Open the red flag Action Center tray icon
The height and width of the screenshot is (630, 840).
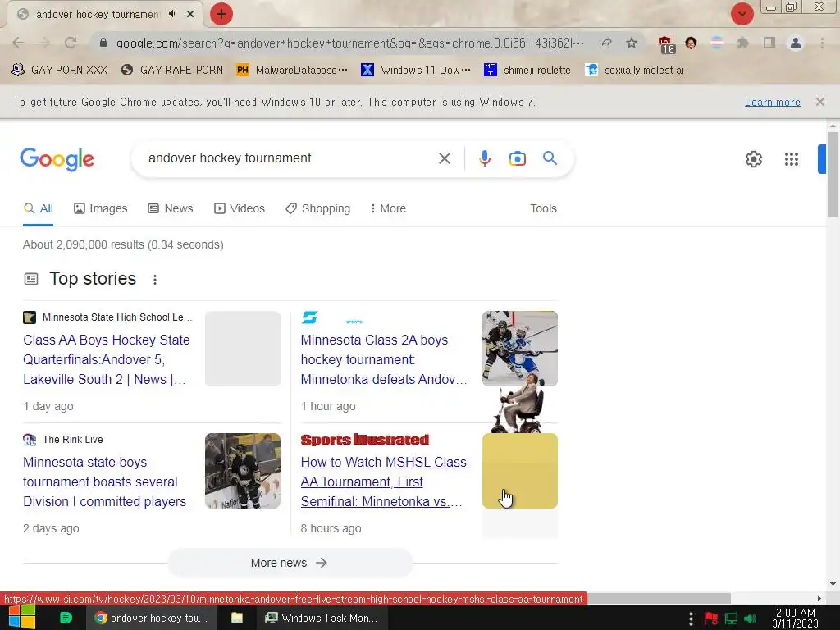711,619
